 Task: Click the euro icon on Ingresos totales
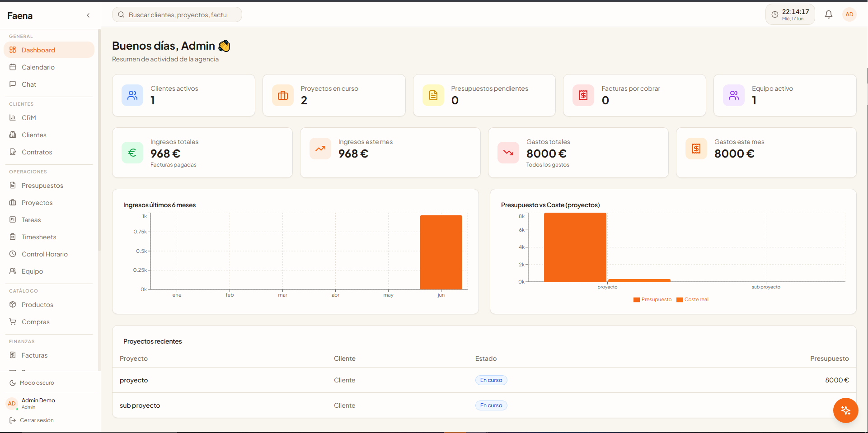(132, 153)
